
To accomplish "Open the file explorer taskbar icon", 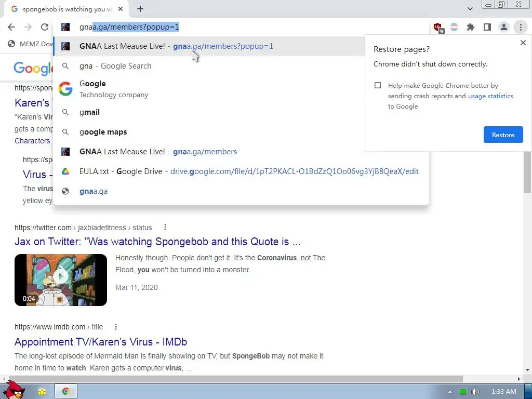I will coord(42,392).
